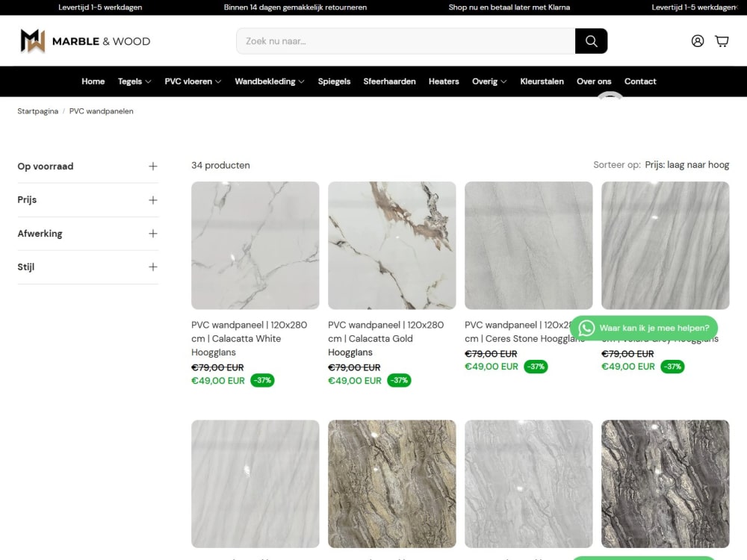Open the Calacatta Gold marble thumbnail
This screenshot has height=560, width=747.
(x=392, y=245)
